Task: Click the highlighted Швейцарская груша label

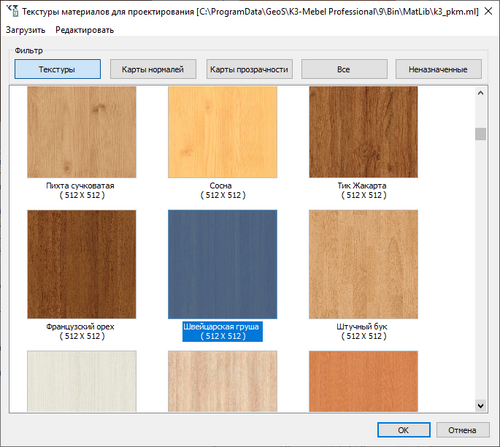Action: 222,331
